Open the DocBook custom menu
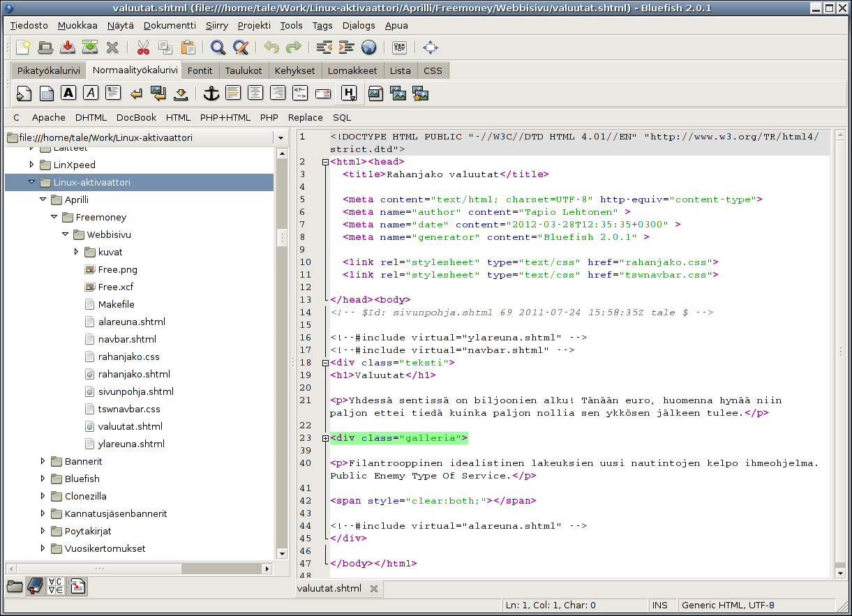This screenshot has height=616, width=852. (x=137, y=117)
